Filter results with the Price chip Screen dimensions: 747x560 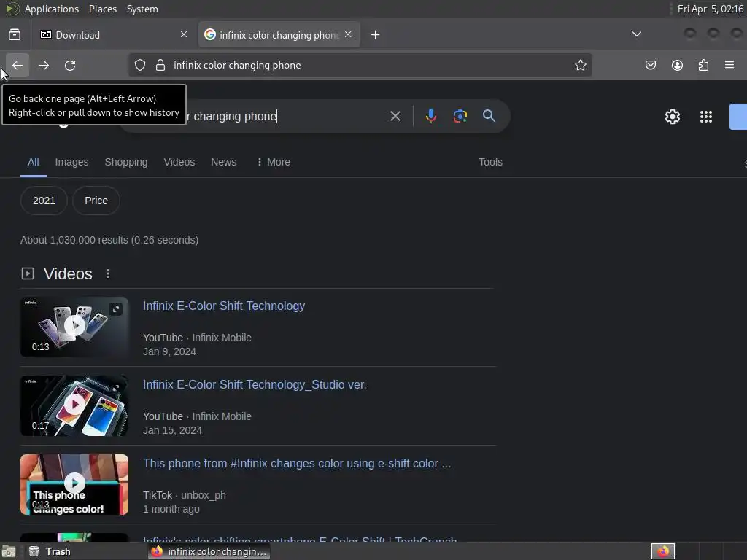click(x=96, y=201)
